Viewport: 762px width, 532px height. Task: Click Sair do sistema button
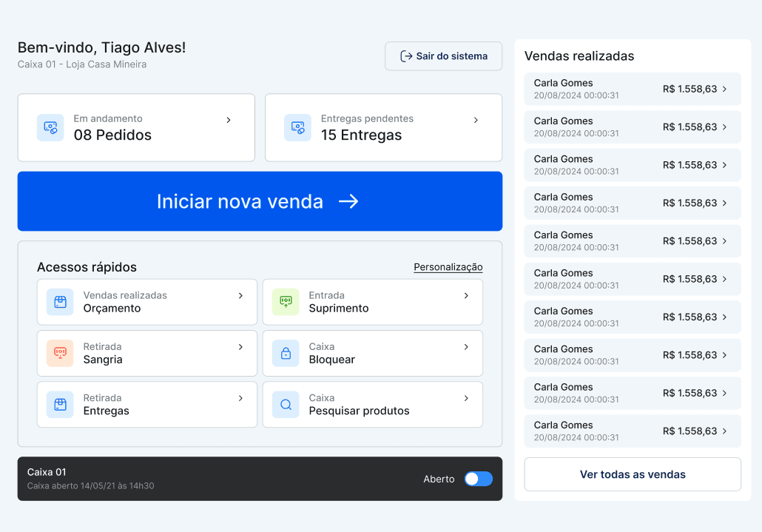[x=443, y=56]
